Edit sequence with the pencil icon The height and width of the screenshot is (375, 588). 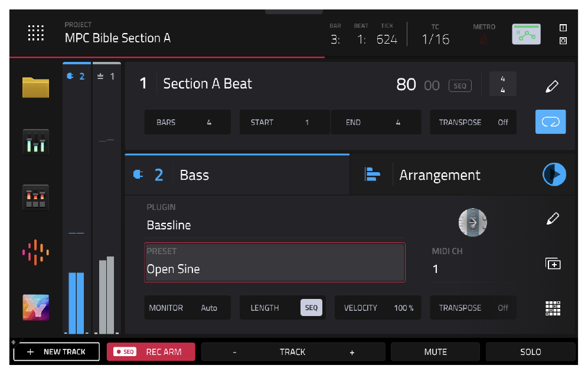pos(551,86)
